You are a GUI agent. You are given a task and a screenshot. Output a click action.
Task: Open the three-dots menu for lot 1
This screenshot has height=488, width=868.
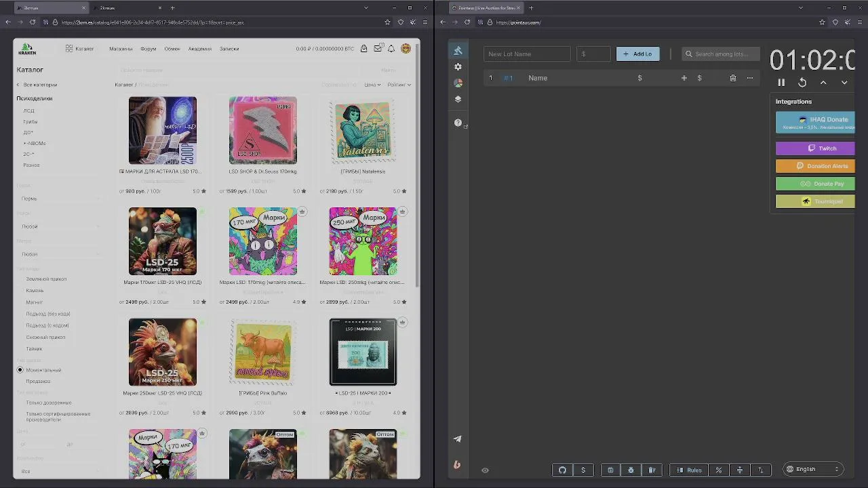(749, 78)
